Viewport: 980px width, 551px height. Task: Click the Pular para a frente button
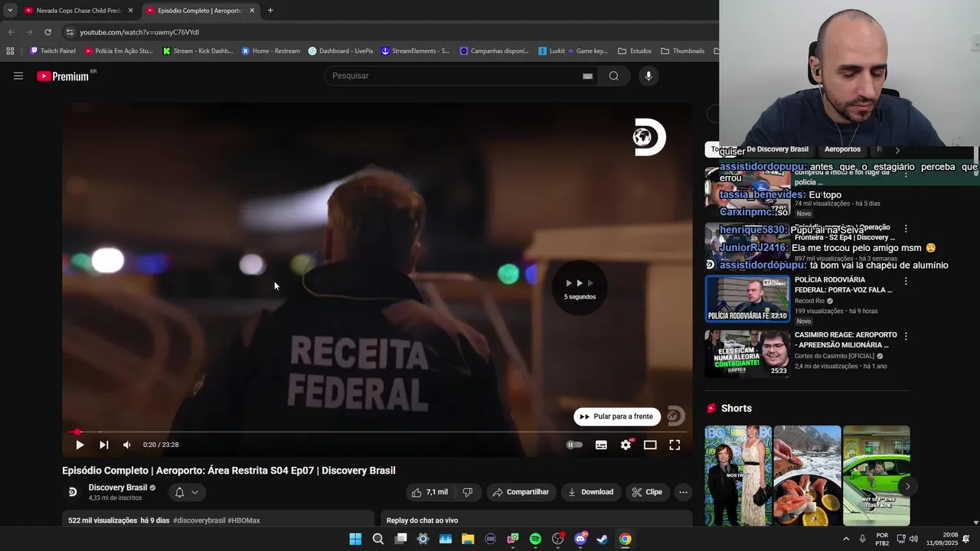coord(617,416)
